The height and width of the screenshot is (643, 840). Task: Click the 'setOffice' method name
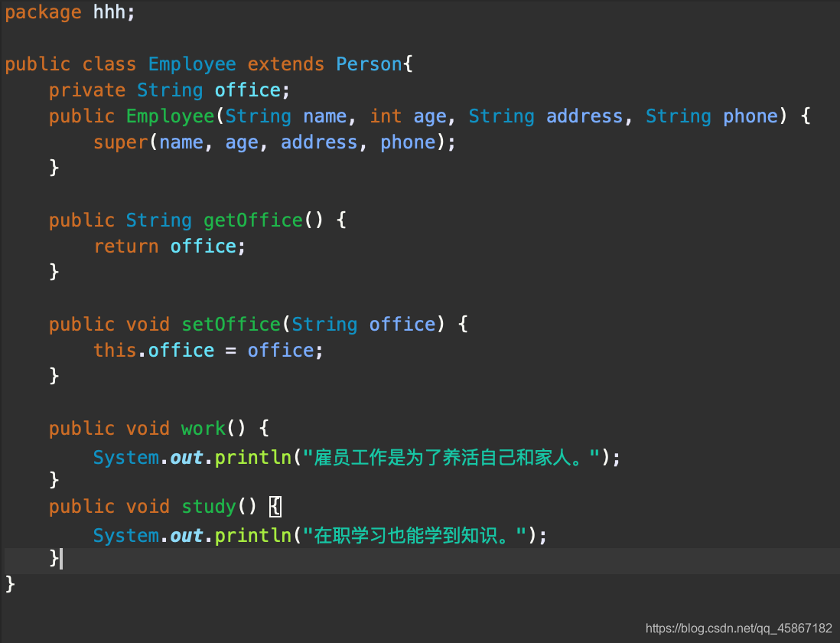point(231,324)
